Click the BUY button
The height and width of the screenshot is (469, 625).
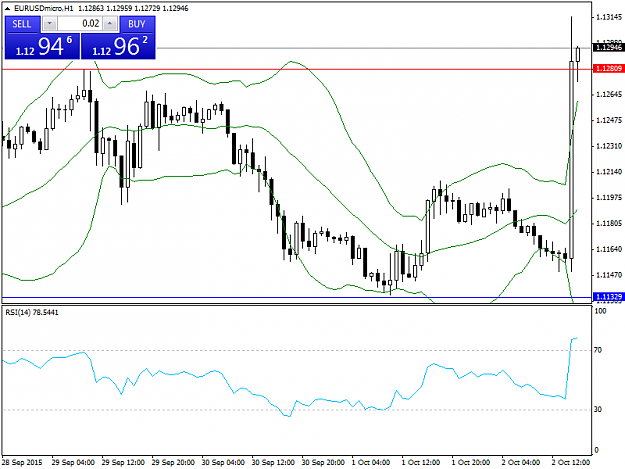click(137, 24)
